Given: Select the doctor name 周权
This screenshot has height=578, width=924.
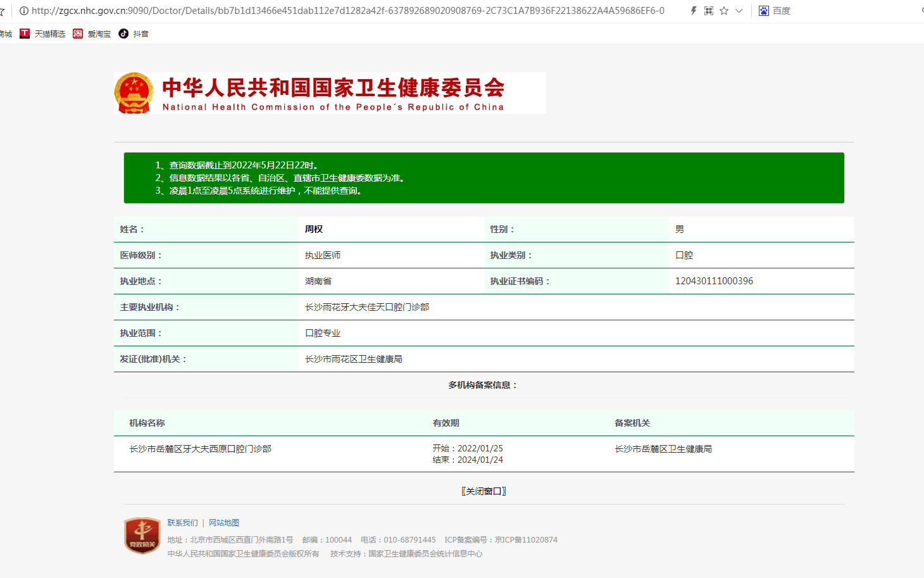Looking at the screenshot, I should [x=314, y=229].
